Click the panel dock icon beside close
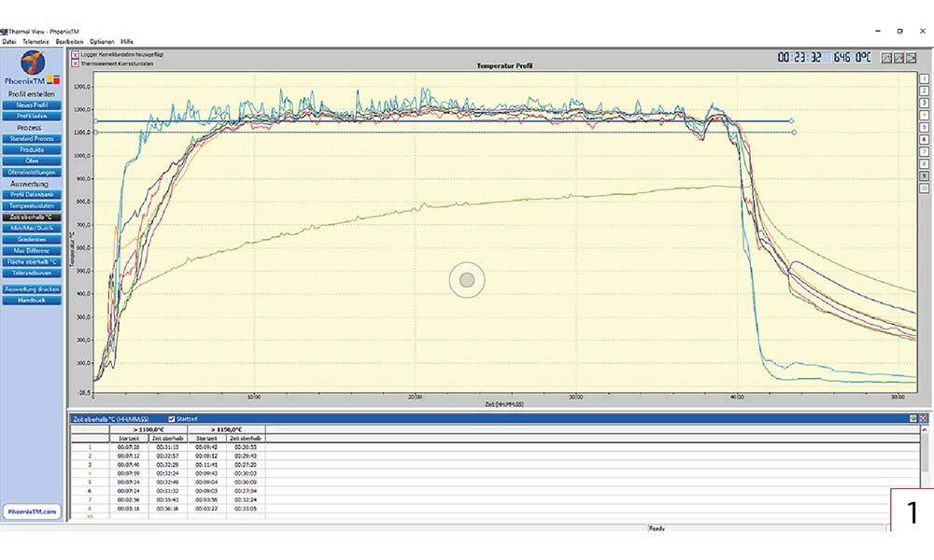 point(913,419)
